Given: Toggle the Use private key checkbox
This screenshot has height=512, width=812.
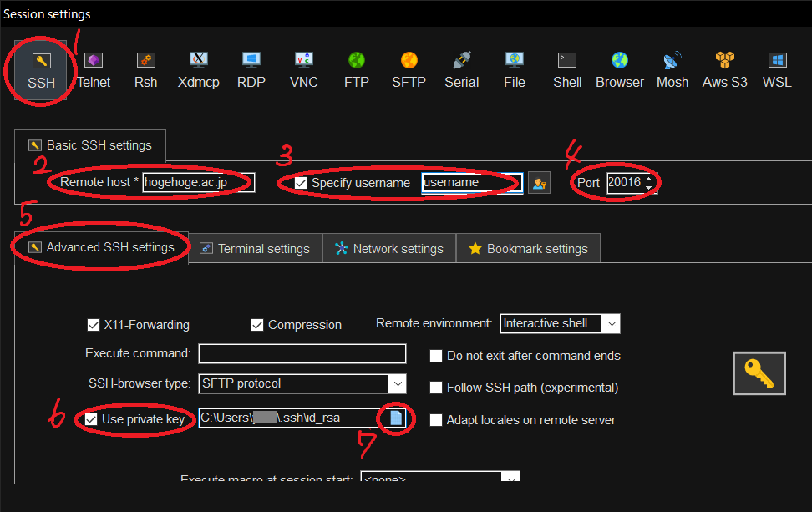Looking at the screenshot, I should [x=91, y=419].
